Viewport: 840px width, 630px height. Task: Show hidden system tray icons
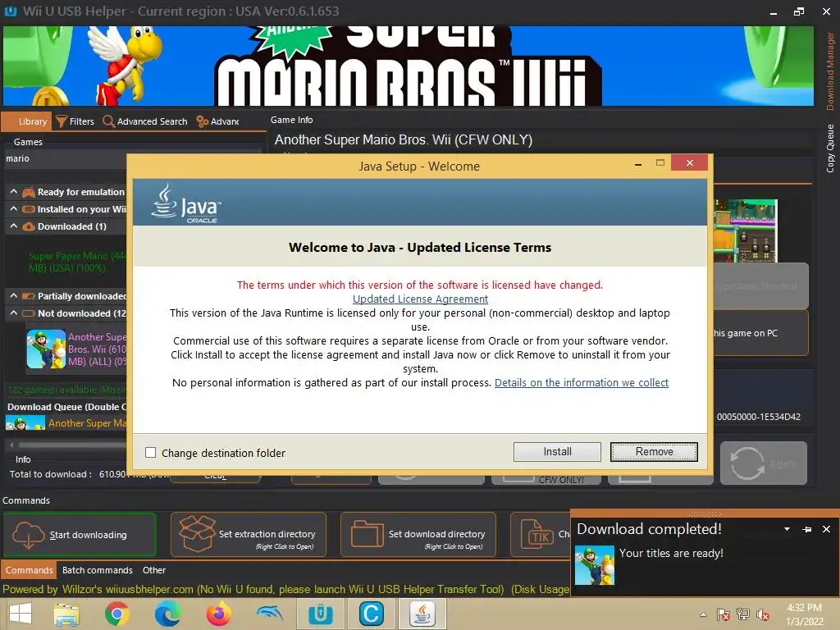pos(703,614)
